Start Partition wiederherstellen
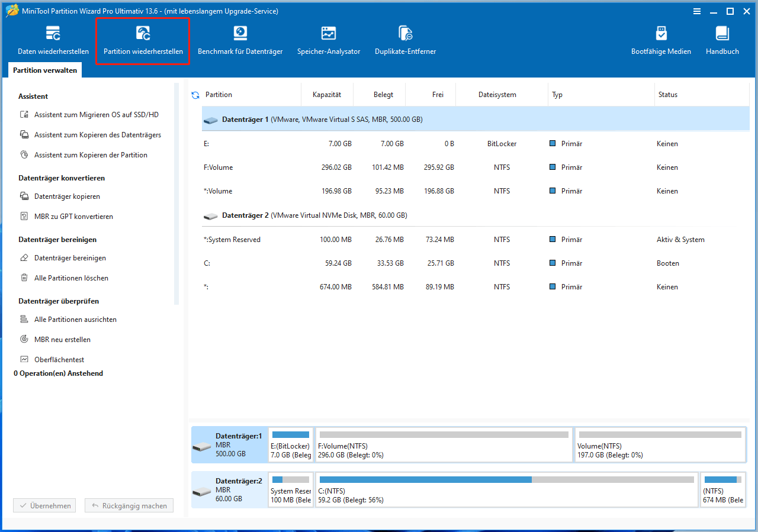 click(x=143, y=39)
